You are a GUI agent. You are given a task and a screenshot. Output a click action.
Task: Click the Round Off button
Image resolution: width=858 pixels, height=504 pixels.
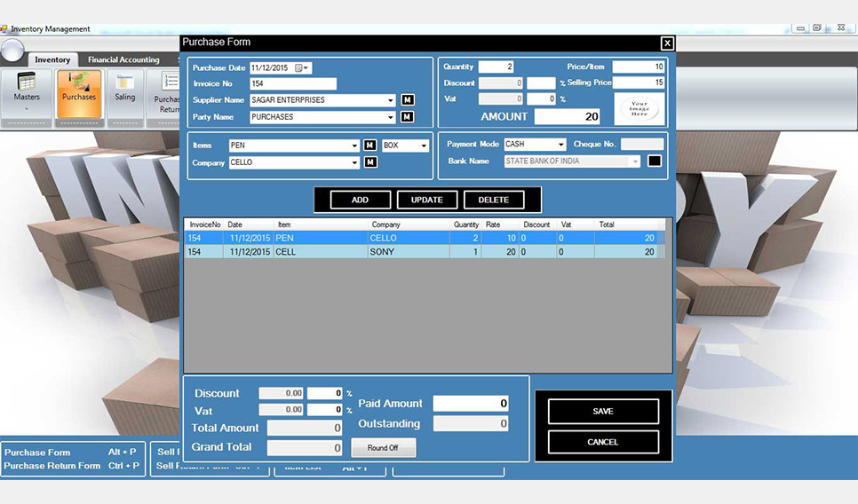click(383, 448)
